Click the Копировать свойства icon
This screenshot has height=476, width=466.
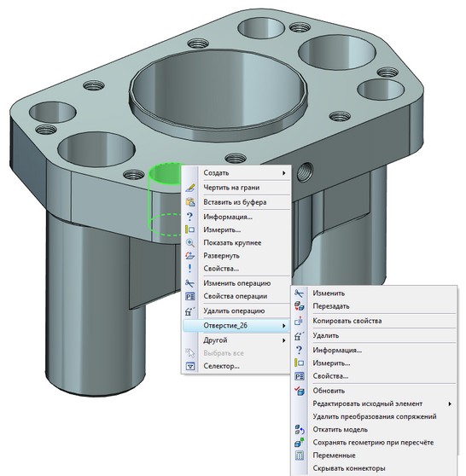coord(300,321)
